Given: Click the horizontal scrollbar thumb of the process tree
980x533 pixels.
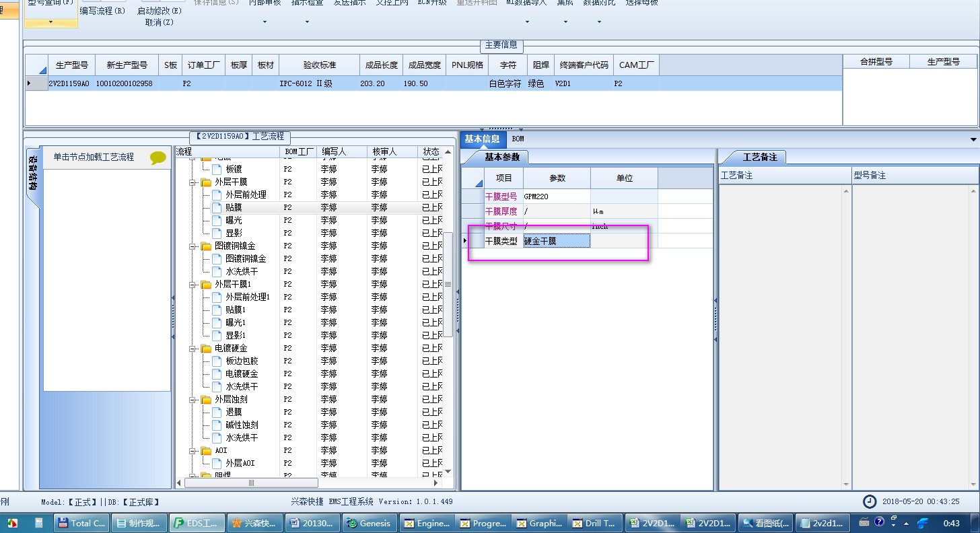Looking at the screenshot, I should coord(251,483).
